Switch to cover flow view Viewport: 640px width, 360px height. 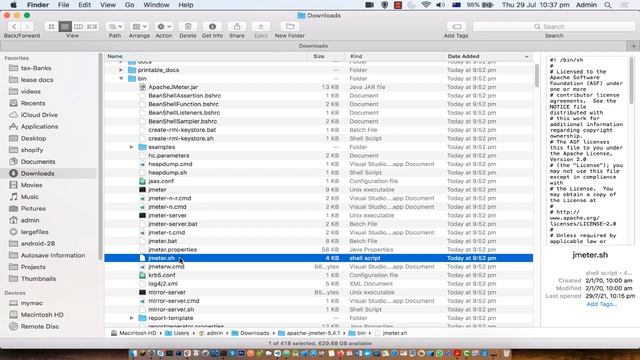(92, 27)
